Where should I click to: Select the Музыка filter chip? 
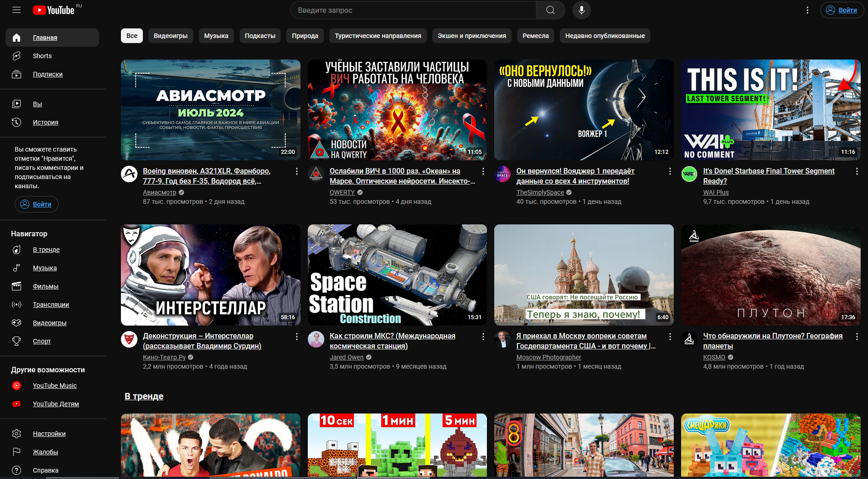pyautogui.click(x=216, y=36)
